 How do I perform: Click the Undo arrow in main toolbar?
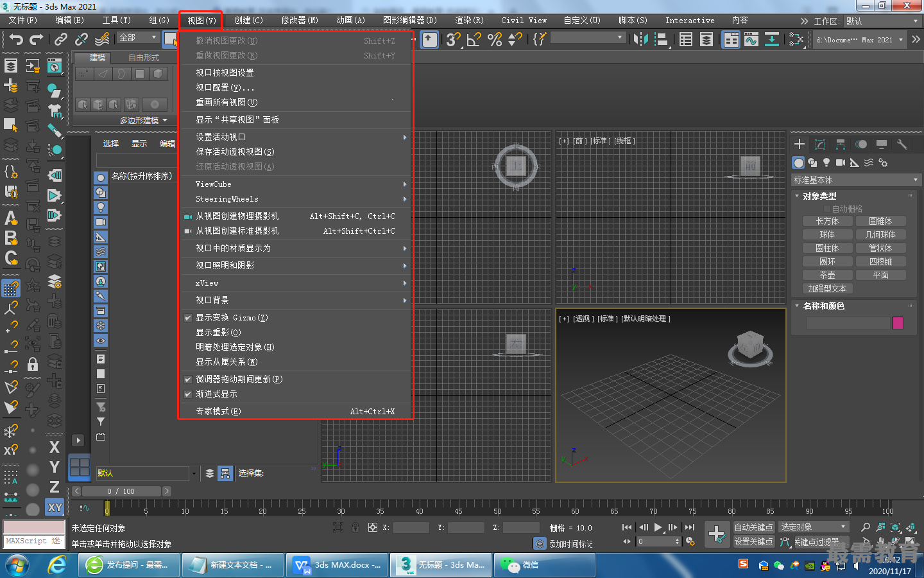pyautogui.click(x=16, y=40)
